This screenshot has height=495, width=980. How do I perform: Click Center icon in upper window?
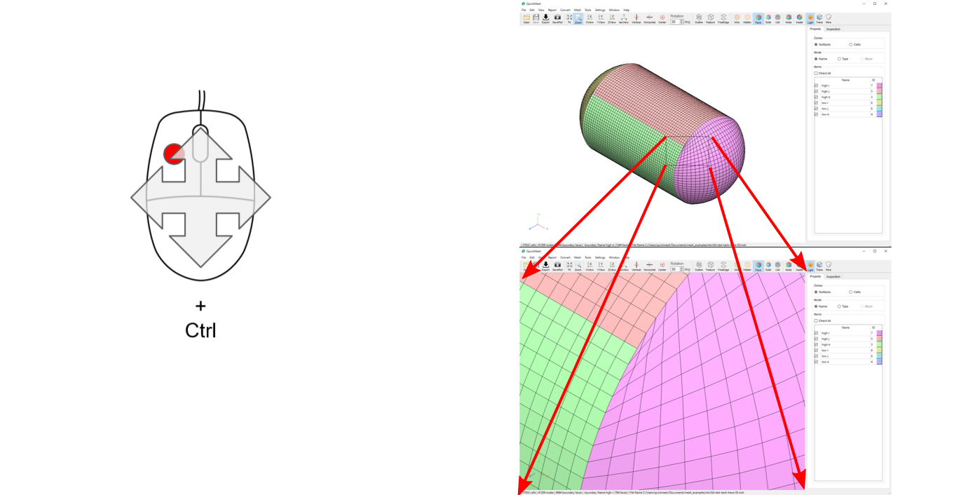point(662,18)
